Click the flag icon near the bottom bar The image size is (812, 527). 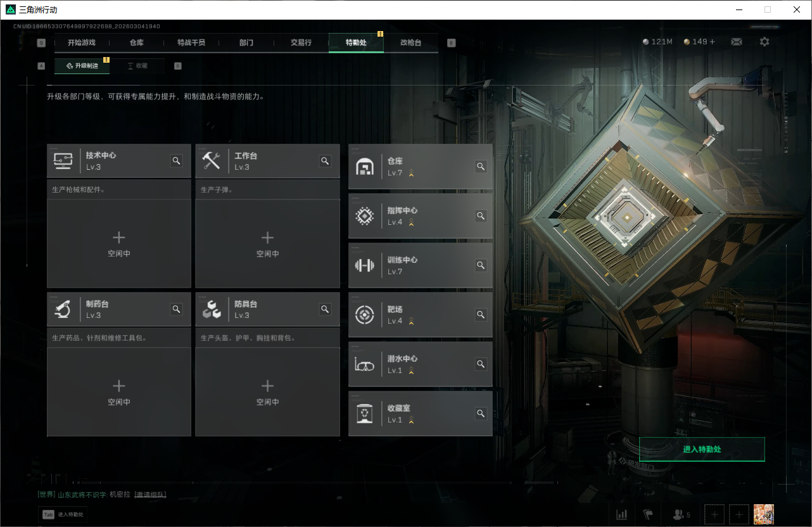(648, 514)
